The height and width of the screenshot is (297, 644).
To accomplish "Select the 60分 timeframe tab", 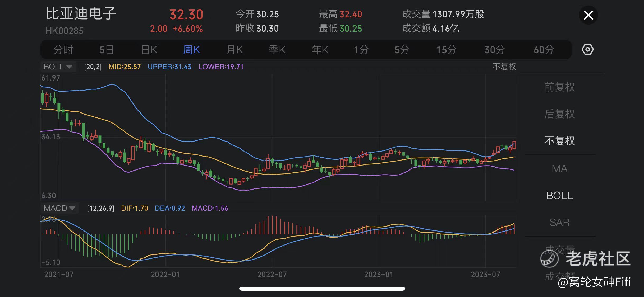I will 544,50.
